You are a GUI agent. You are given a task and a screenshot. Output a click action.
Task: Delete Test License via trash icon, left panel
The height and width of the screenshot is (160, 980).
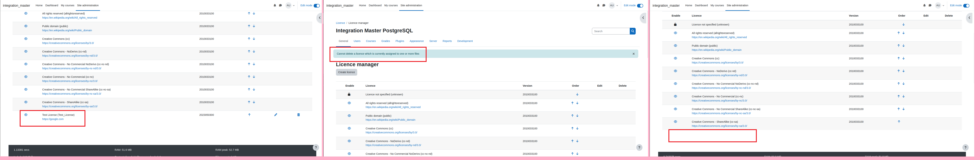point(298,115)
